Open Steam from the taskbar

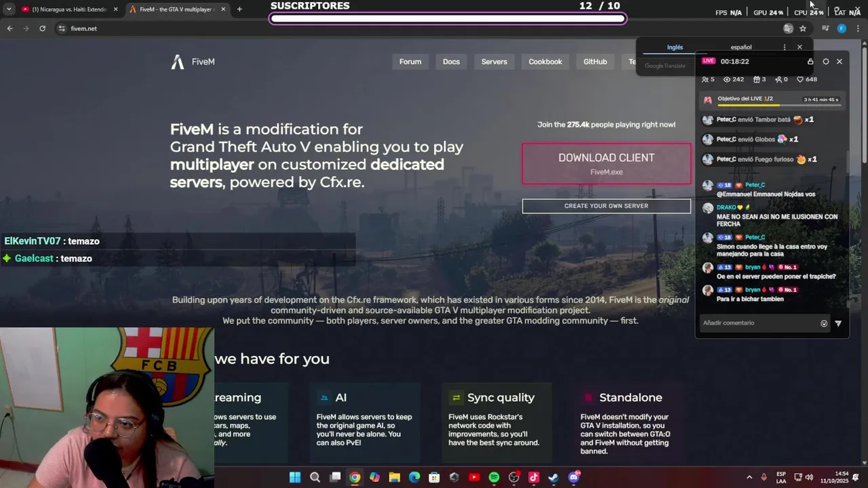tap(553, 477)
